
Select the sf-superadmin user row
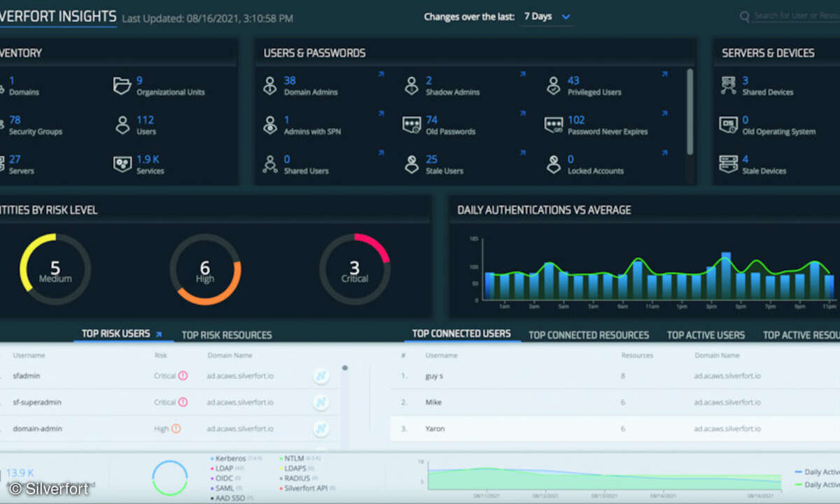click(x=170, y=402)
